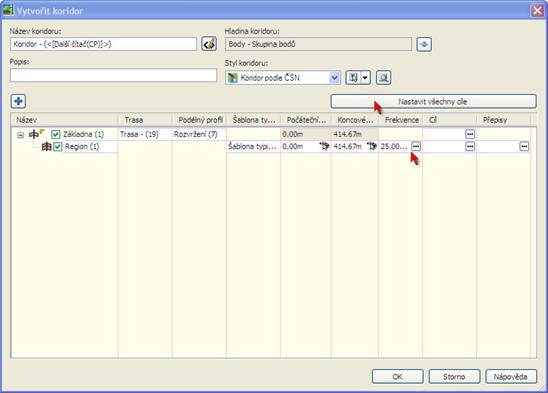This screenshot has width=548, height=393.
Task: Confirm with the OK button
Action: point(397,377)
